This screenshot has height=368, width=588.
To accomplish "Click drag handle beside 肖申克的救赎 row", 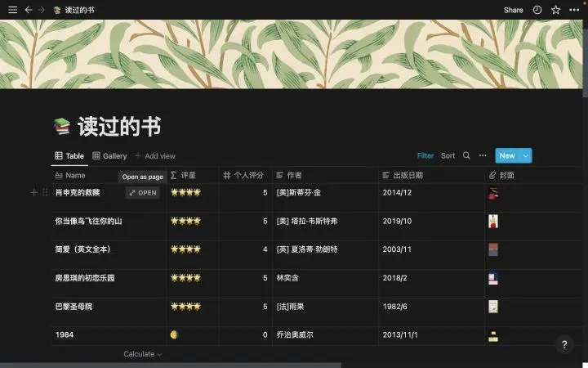I will 45,192.
